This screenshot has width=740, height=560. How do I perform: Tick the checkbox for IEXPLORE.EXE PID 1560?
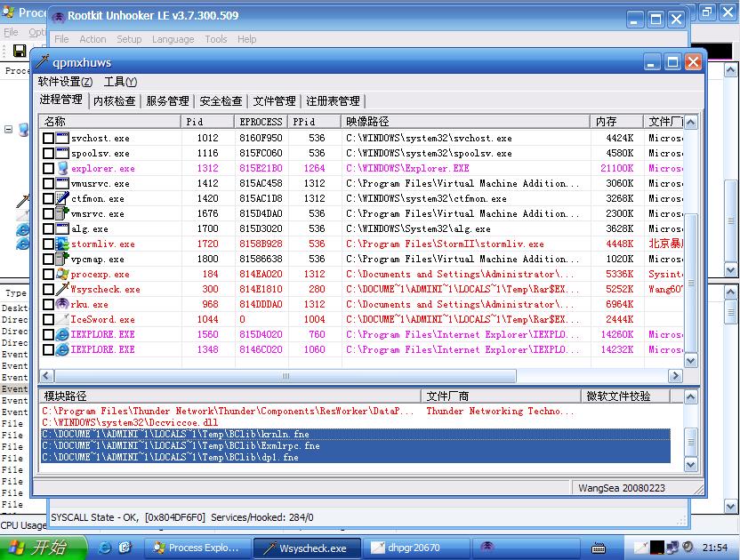click(48, 334)
